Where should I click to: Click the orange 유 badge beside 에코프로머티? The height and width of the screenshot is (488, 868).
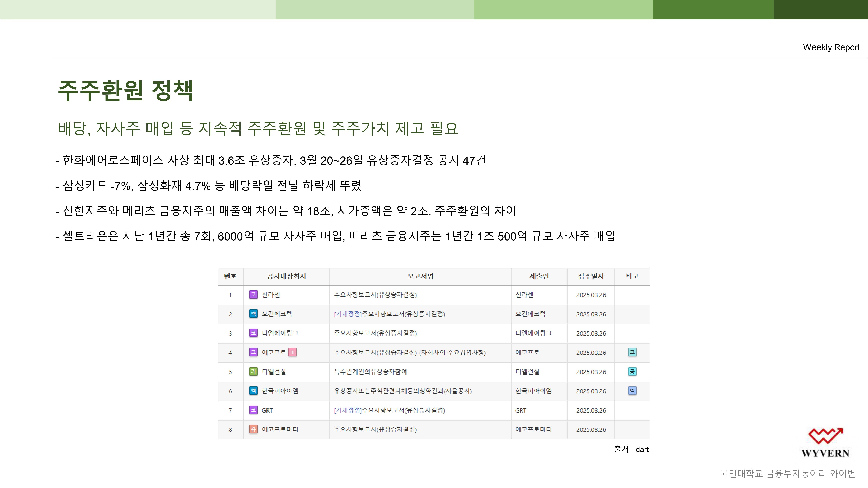tap(253, 429)
